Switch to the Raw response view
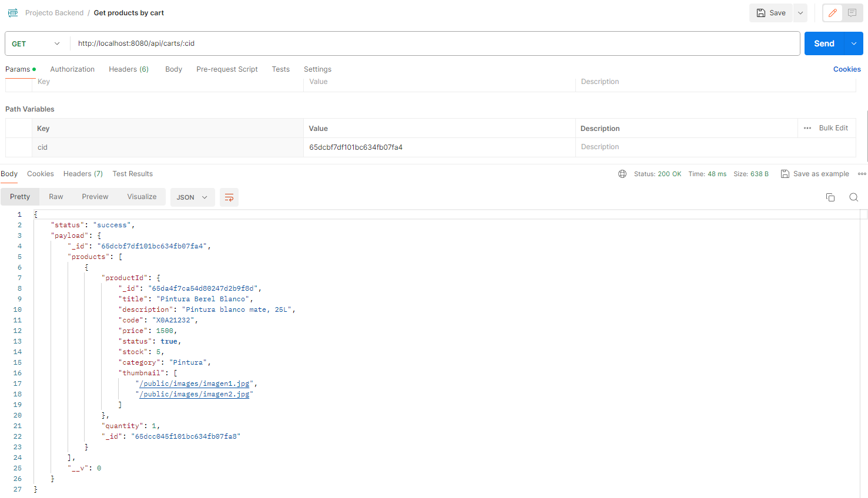Image resolution: width=868 pixels, height=498 pixels. [x=56, y=196]
